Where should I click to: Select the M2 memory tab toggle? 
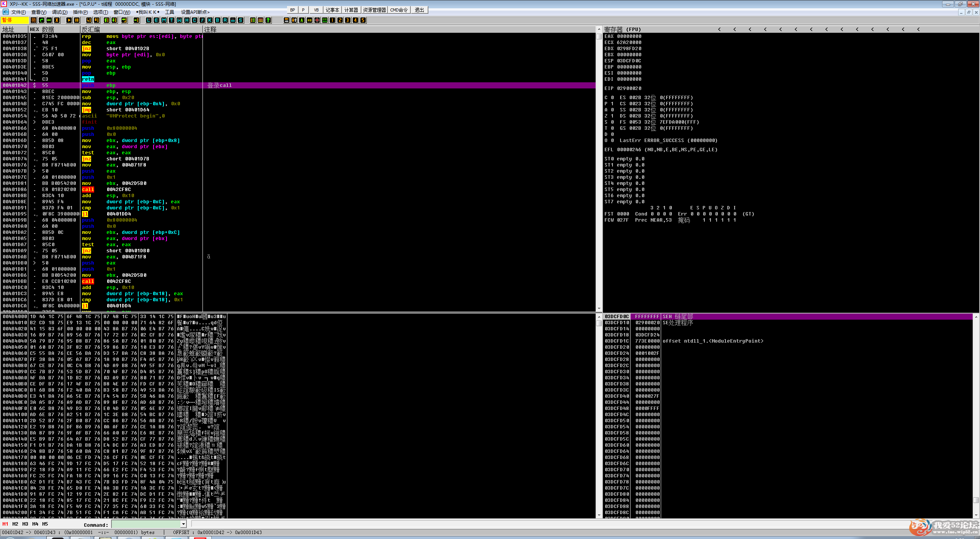tap(15, 524)
